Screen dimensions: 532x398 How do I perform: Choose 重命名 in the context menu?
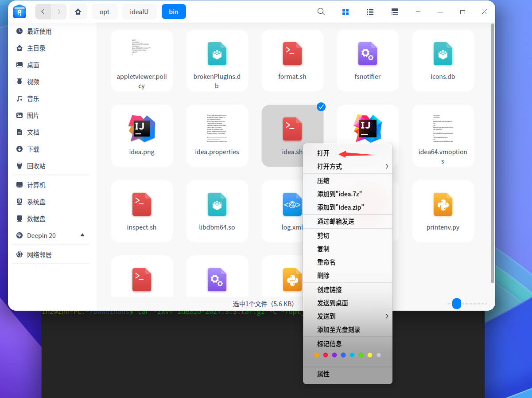(348, 262)
